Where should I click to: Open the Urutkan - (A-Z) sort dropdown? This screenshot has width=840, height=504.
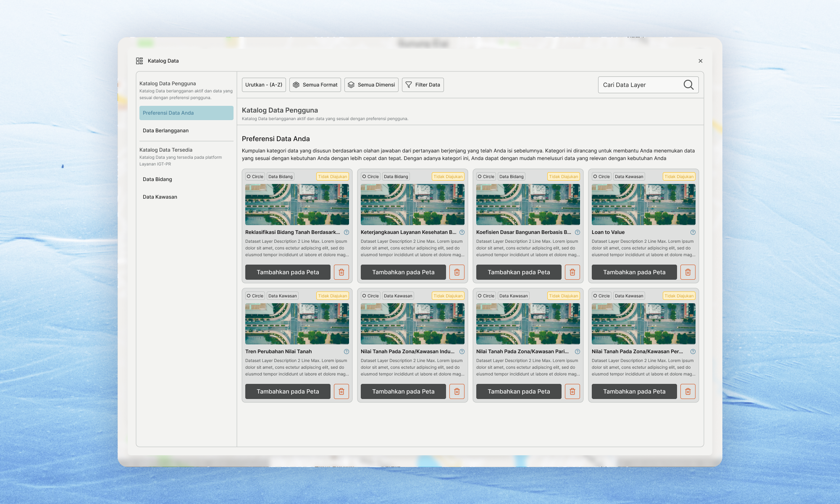(x=264, y=85)
